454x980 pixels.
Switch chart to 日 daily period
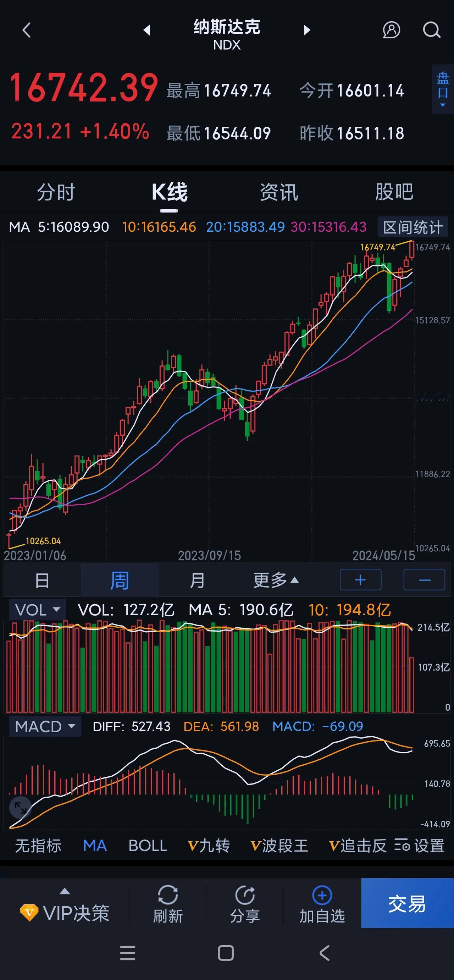tap(42, 580)
